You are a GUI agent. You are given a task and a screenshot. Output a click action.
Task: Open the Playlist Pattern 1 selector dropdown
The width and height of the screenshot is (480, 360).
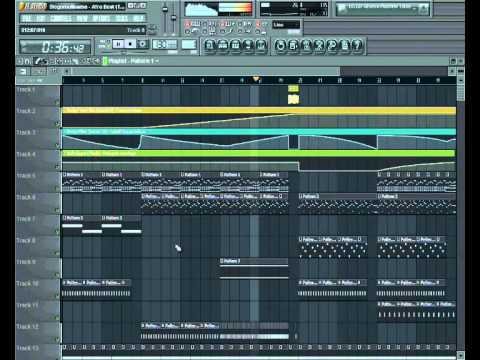coord(133,61)
